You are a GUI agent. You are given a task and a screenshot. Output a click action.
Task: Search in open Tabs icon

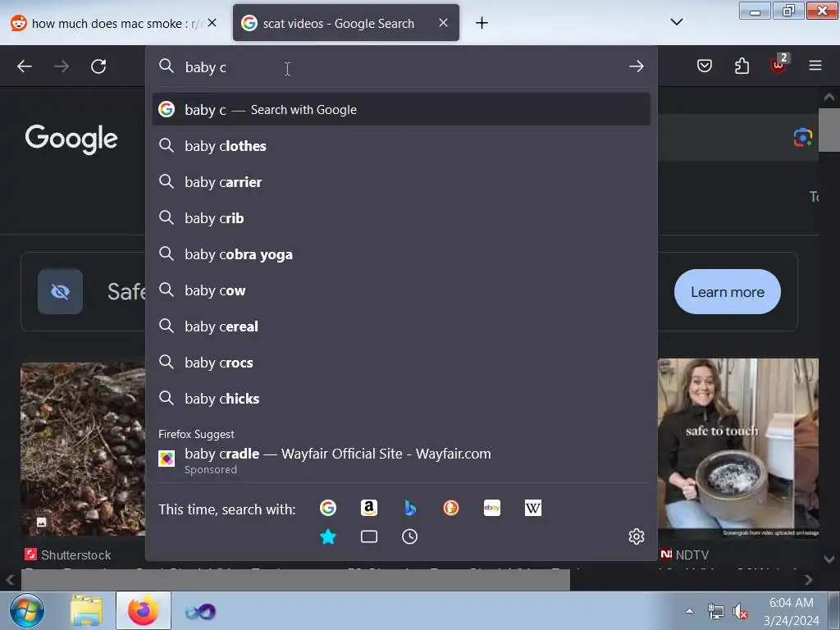coord(369,536)
